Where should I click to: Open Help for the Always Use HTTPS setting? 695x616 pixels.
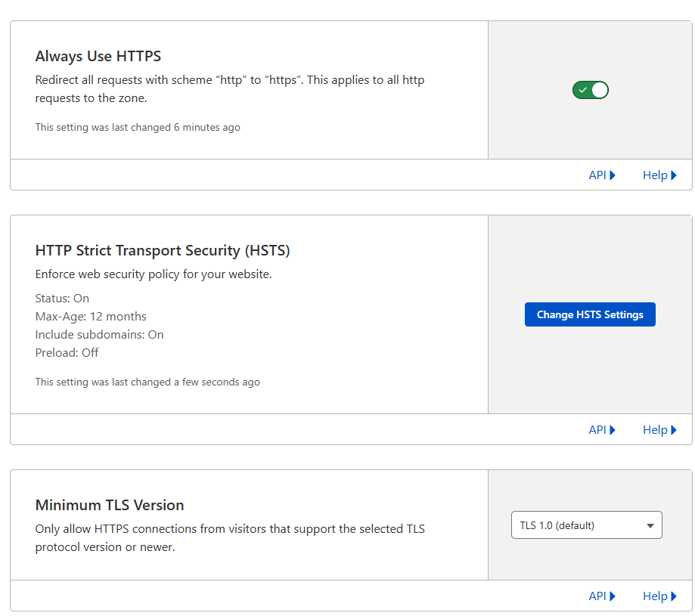pyautogui.click(x=655, y=175)
